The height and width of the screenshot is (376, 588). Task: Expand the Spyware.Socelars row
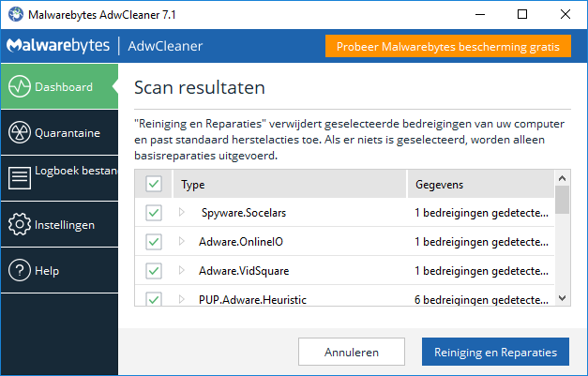tap(182, 212)
